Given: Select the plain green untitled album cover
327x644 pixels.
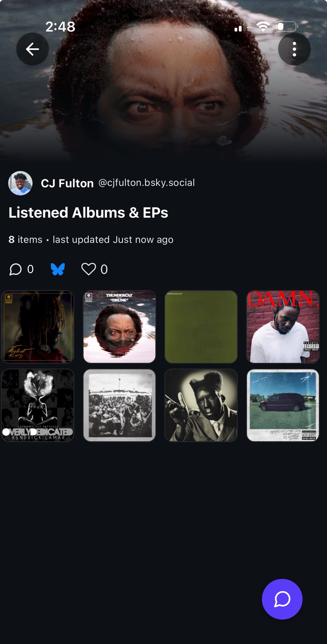Looking at the screenshot, I should coord(201,327).
